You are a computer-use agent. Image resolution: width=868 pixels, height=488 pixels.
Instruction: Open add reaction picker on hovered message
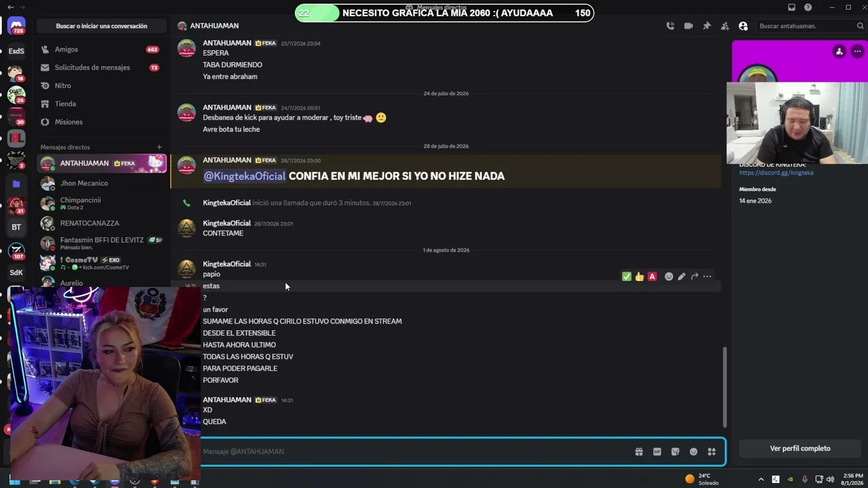(669, 277)
